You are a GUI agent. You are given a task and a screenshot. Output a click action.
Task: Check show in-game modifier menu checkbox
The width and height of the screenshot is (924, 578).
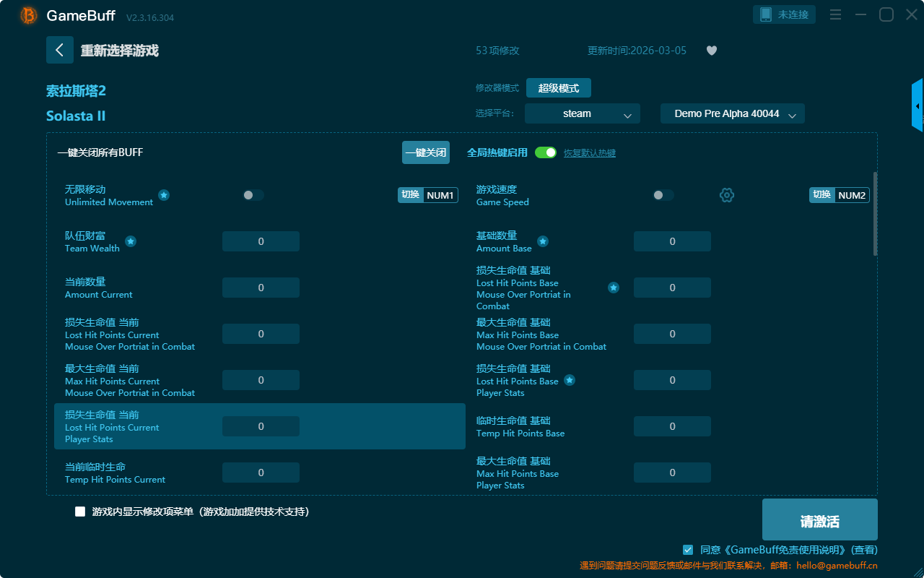point(80,512)
